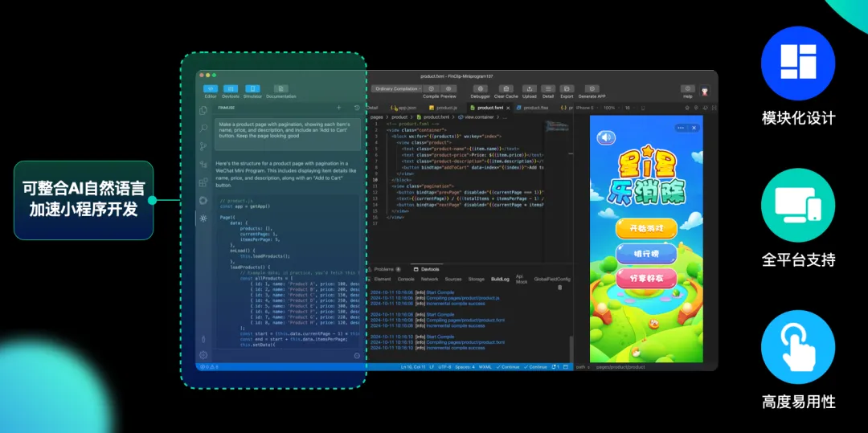Click the Clear Cache toolbar icon
Screen dimensions: 868x433
[505, 89]
